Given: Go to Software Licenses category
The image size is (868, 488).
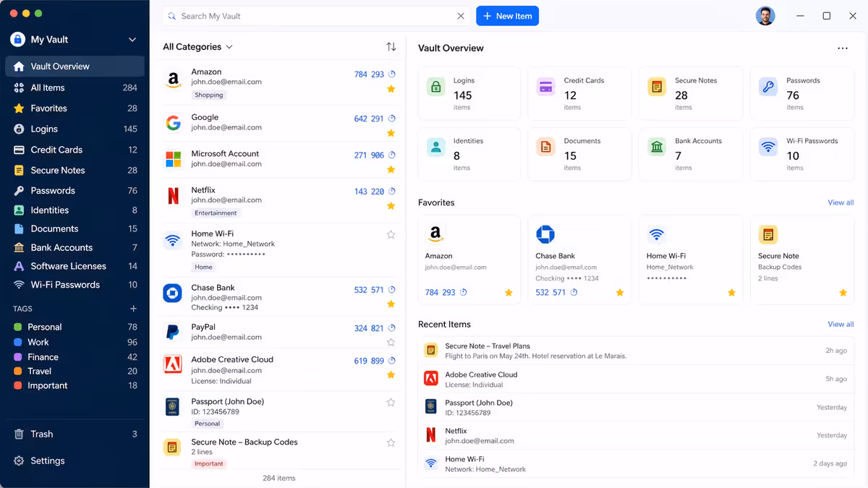Looking at the screenshot, I should [x=75, y=266].
